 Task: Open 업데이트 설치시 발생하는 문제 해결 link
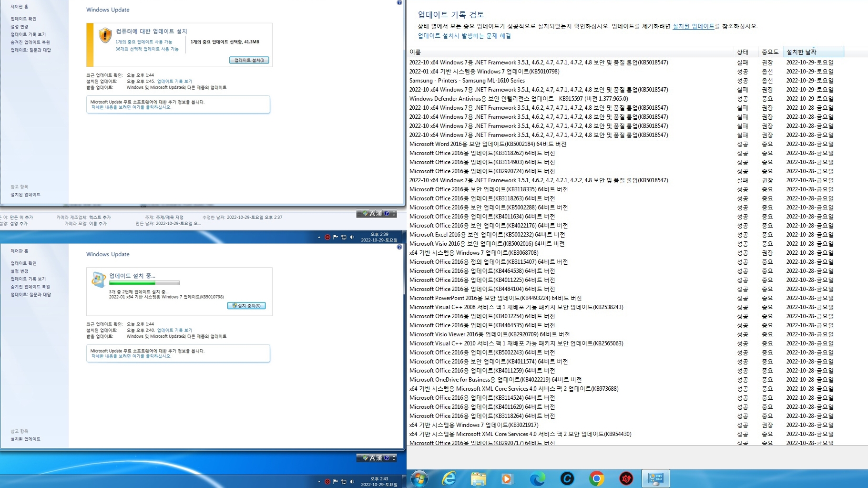coord(464,36)
